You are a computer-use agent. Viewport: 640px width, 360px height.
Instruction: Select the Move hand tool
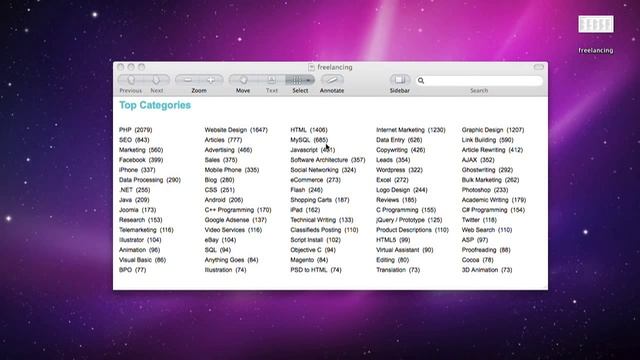pyautogui.click(x=243, y=80)
